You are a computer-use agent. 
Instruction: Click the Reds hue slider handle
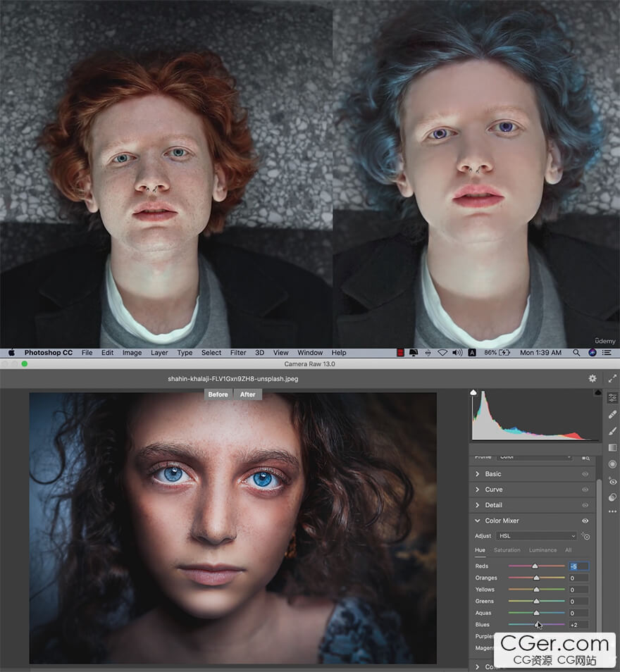(535, 566)
